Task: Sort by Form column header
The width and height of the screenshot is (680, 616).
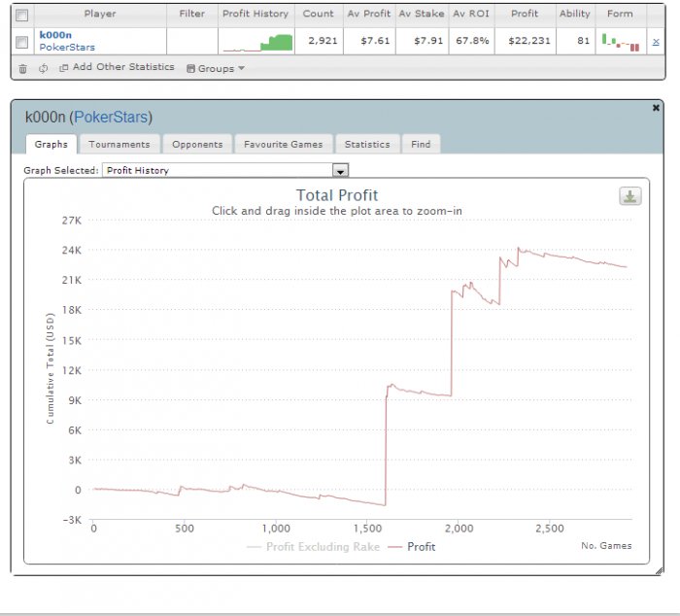Action: click(x=620, y=14)
